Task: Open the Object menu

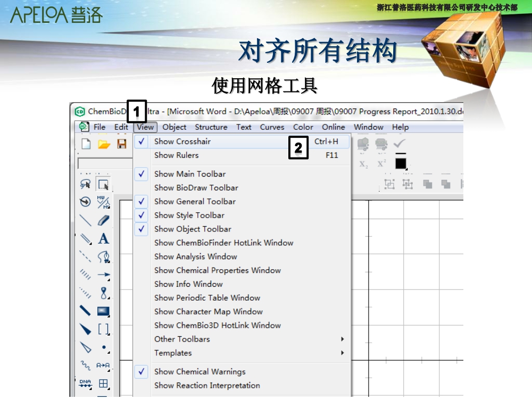Action: (x=174, y=127)
